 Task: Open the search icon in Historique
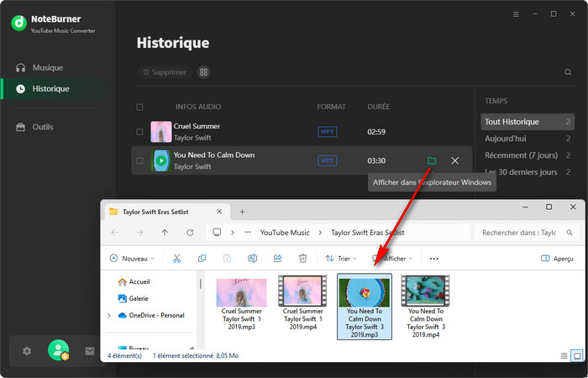click(x=568, y=72)
